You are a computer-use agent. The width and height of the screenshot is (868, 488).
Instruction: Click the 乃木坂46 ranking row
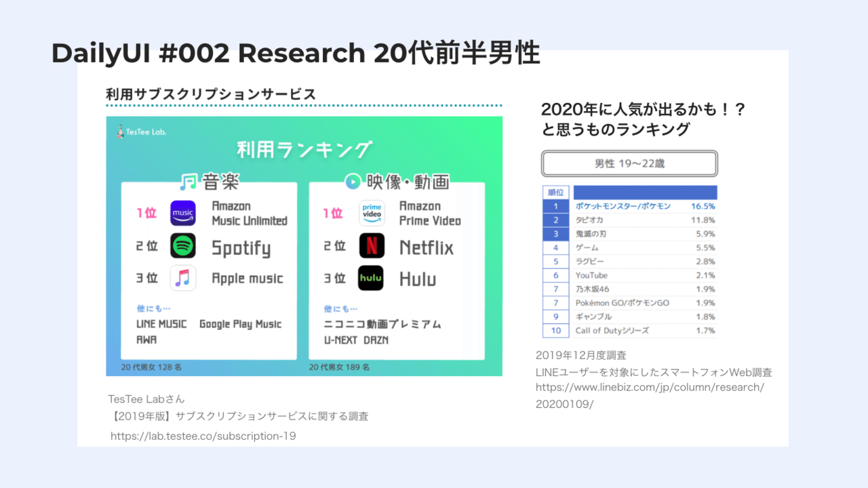pos(629,289)
